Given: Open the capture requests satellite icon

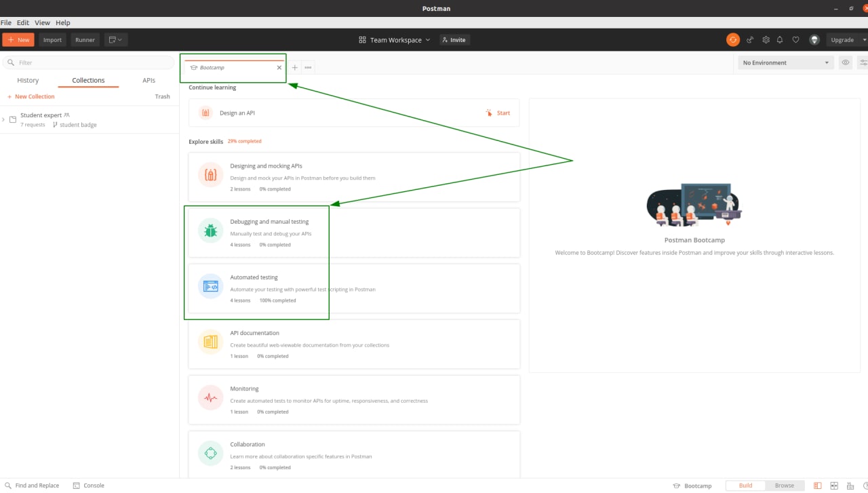Looking at the screenshot, I should (x=750, y=40).
